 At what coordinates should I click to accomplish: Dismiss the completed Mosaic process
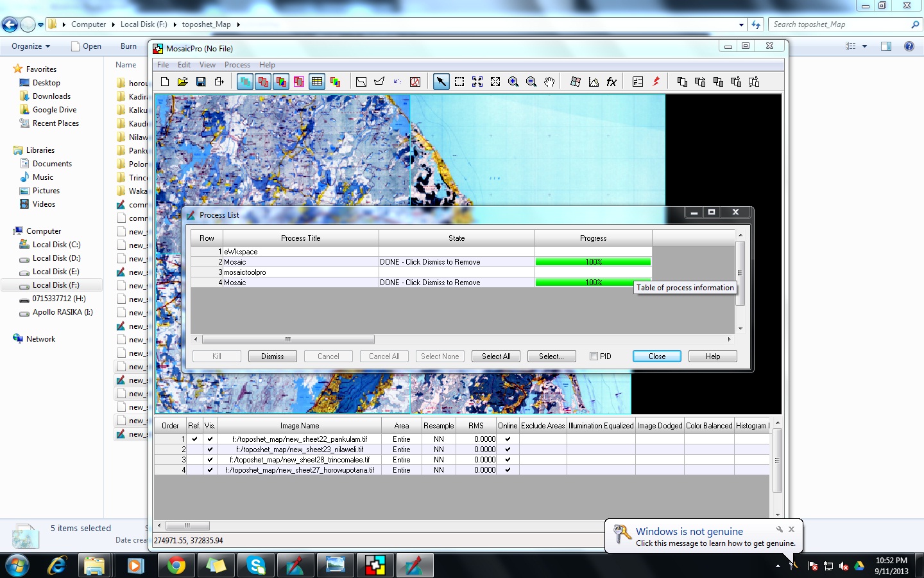(272, 356)
